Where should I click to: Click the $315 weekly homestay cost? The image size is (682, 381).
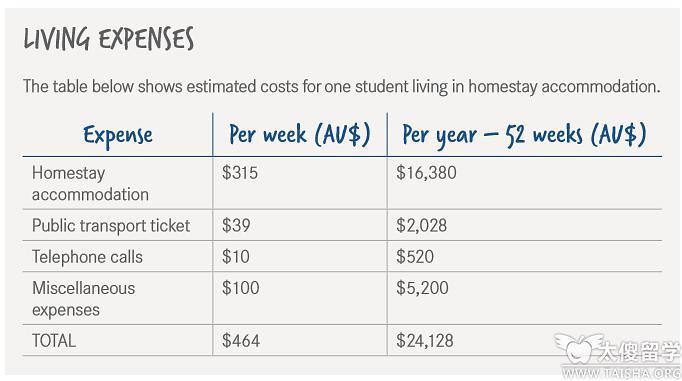[240, 173]
